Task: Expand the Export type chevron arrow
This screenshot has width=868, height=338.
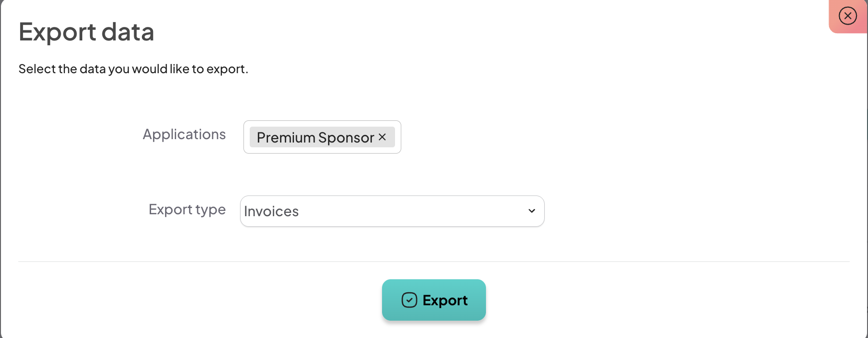Action: pyautogui.click(x=532, y=211)
